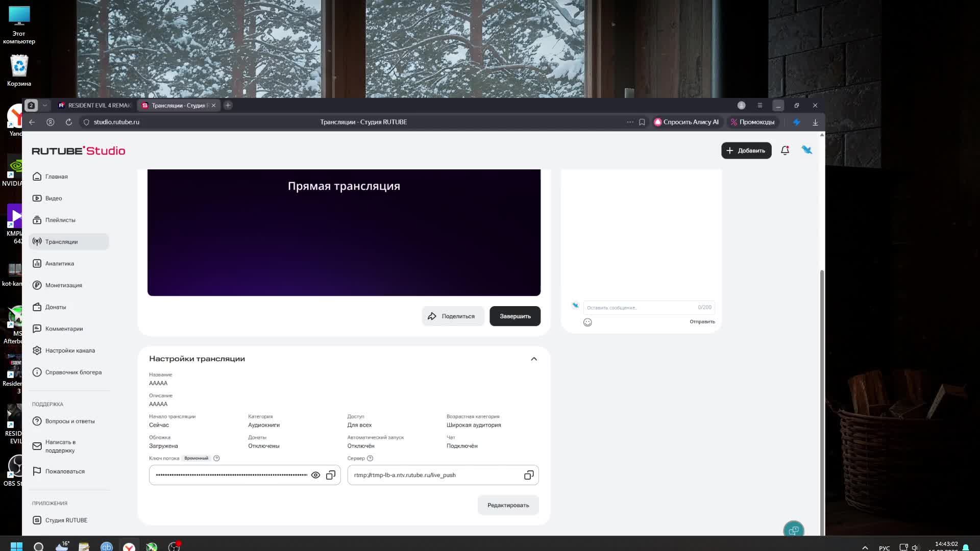The height and width of the screenshot is (551, 980).
Task: Copy the RTMP server URL
Action: pyautogui.click(x=529, y=475)
